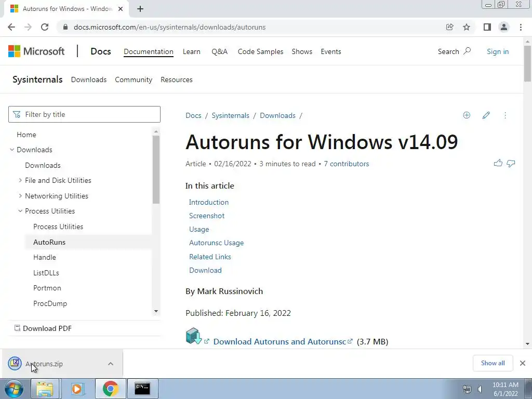The height and width of the screenshot is (399, 532).
Task: Open Code Samples in header
Action: pos(260,51)
